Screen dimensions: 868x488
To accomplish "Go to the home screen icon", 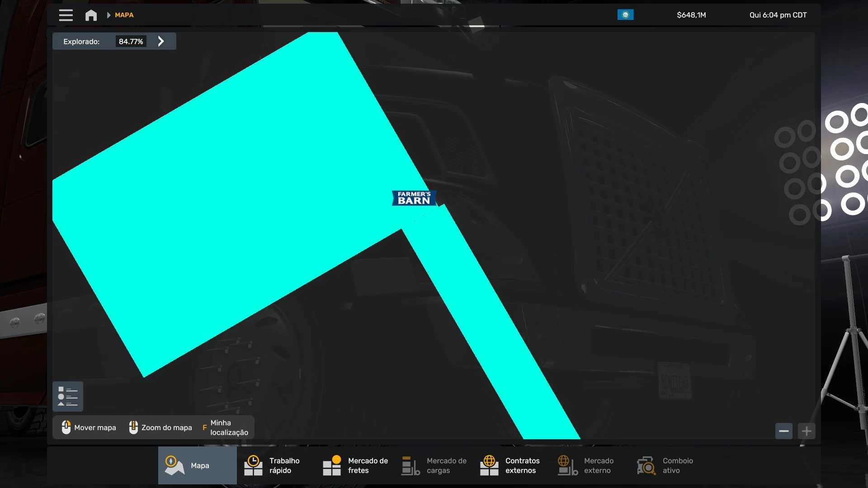I will (x=91, y=15).
